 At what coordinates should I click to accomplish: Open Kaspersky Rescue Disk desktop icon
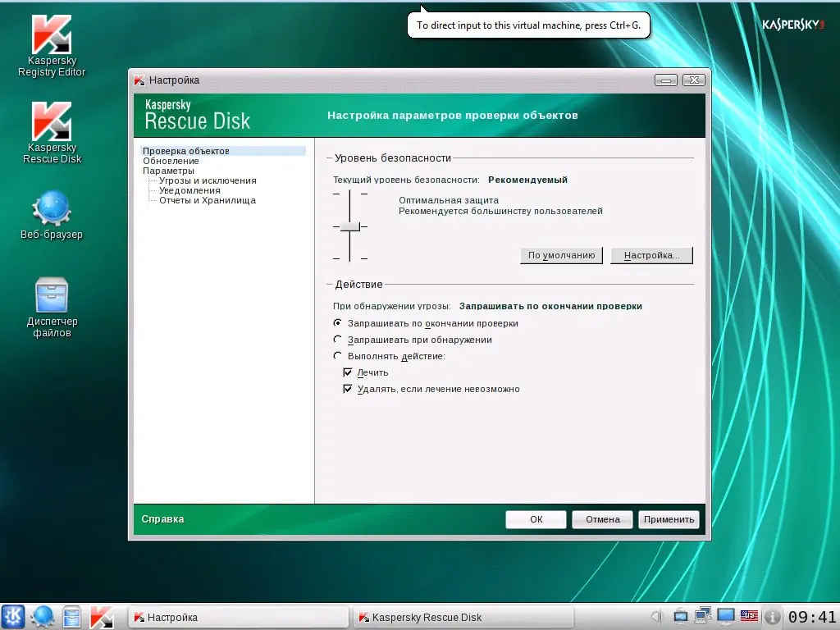pos(52,132)
